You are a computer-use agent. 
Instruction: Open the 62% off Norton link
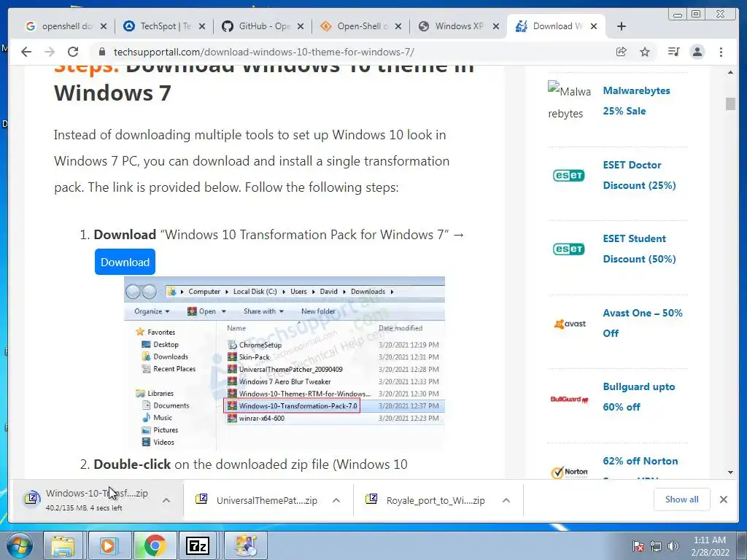640,461
